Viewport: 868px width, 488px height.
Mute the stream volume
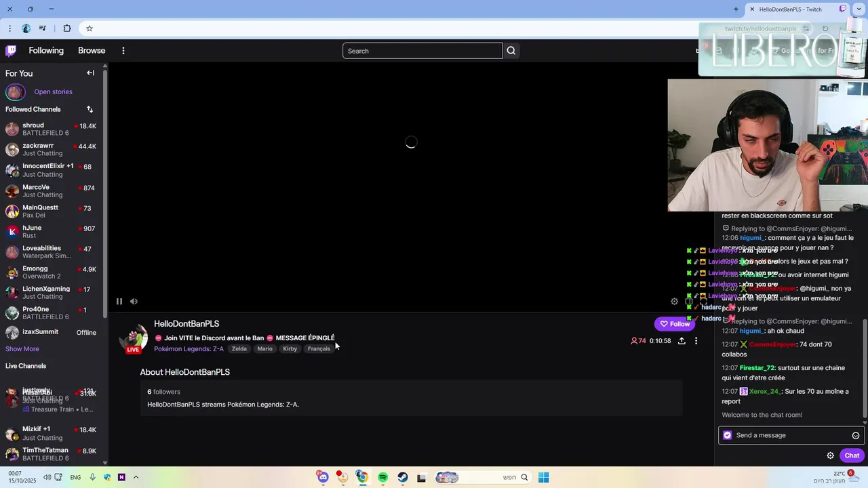[x=134, y=302]
